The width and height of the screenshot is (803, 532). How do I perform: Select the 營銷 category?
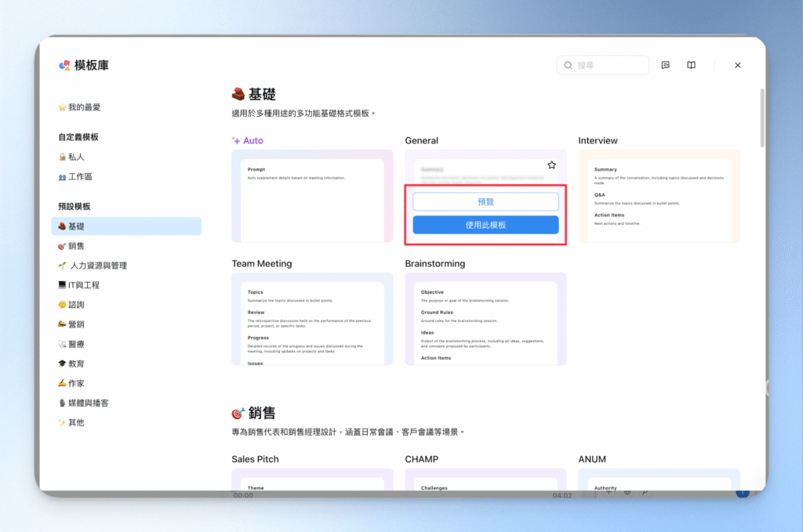coord(71,324)
